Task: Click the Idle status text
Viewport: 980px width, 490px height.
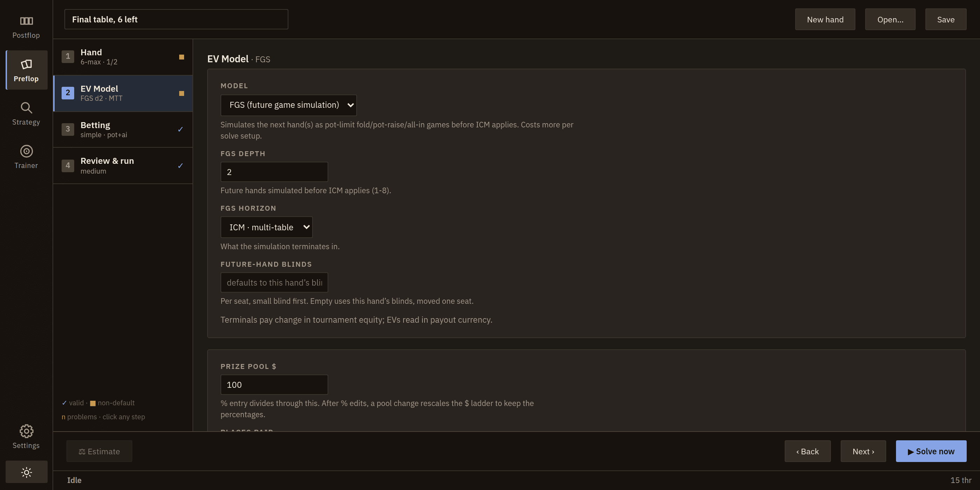Action: click(74, 480)
